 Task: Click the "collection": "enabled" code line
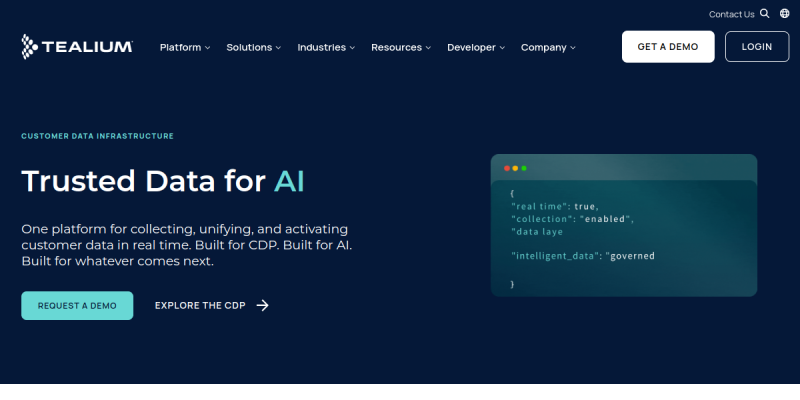tap(572, 219)
